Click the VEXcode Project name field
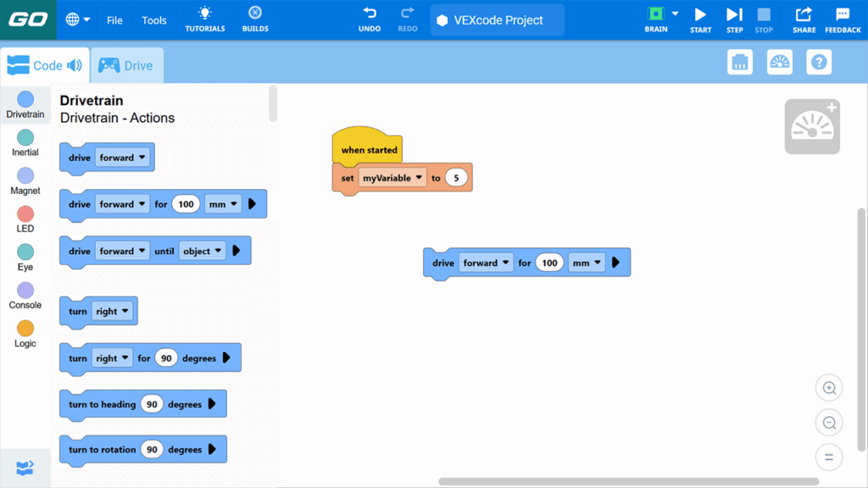 pos(497,20)
